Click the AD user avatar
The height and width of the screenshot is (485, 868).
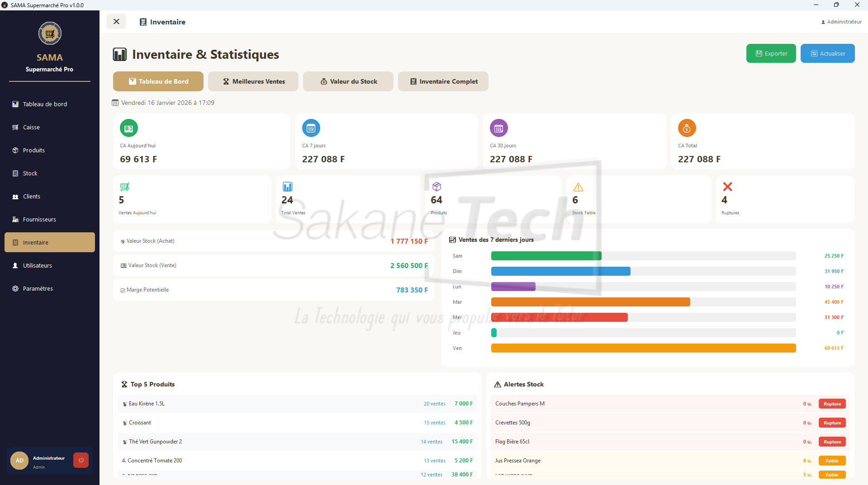[19, 461]
